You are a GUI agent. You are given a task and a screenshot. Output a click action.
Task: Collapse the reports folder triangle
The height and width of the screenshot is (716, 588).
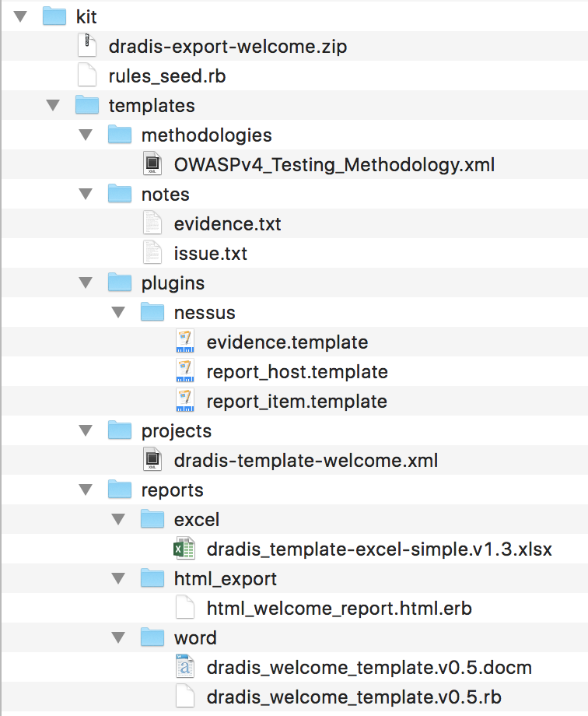[85, 490]
